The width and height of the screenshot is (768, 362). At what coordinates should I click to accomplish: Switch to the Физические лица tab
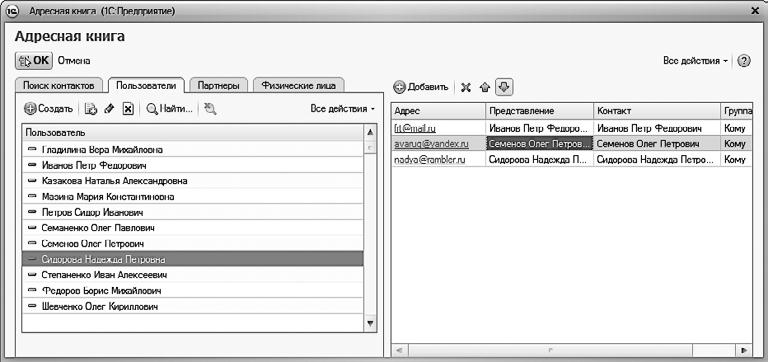pyautogui.click(x=299, y=85)
